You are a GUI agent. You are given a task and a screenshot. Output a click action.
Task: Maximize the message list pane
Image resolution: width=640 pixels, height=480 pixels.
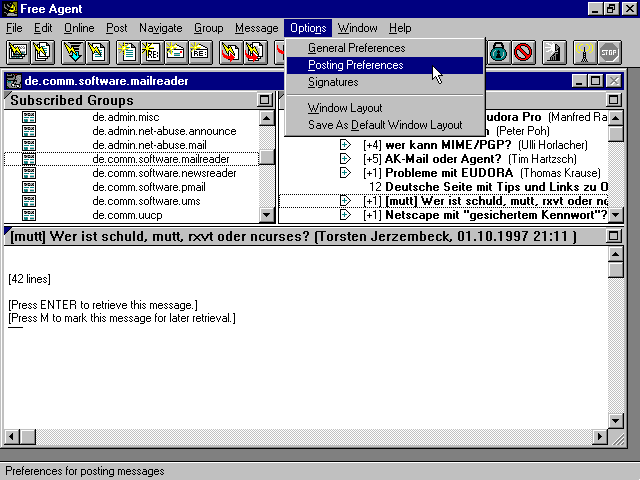click(x=613, y=100)
